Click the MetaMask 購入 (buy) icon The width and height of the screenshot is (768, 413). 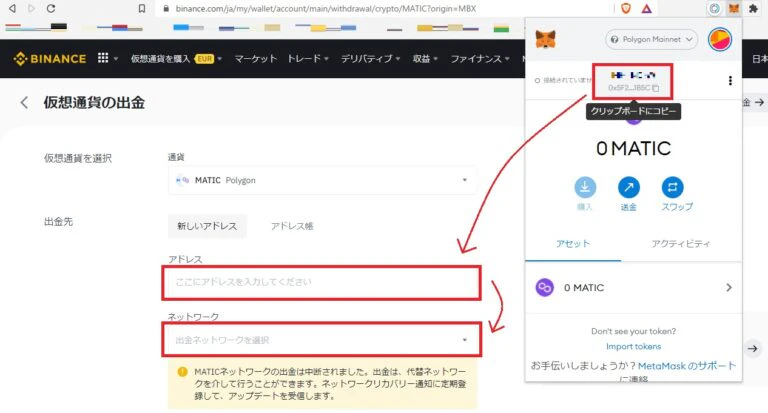[x=585, y=187]
